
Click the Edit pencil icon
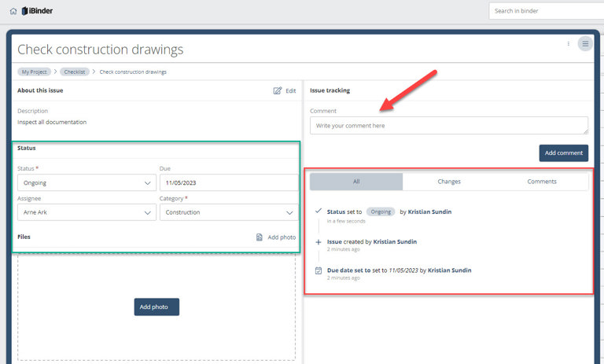278,90
